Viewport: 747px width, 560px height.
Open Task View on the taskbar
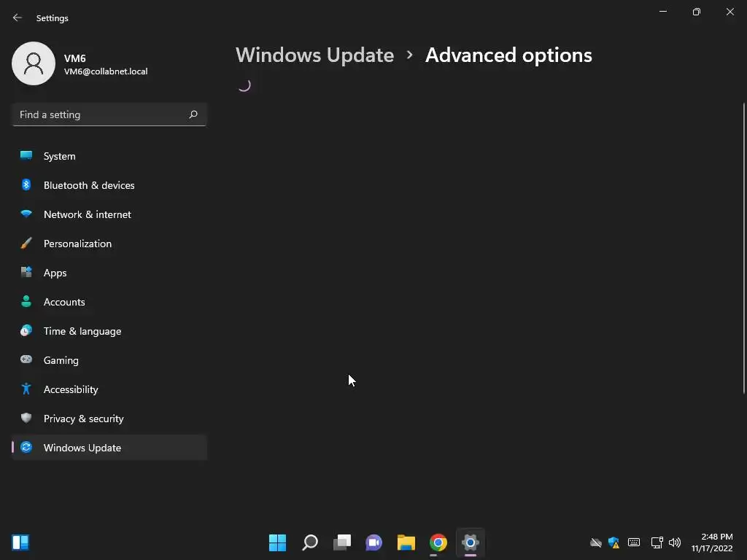341,542
